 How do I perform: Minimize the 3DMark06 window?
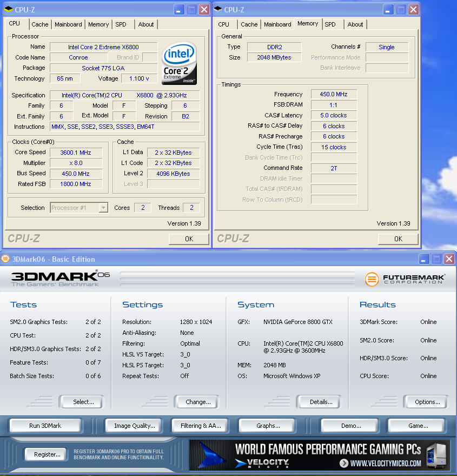pos(423,259)
